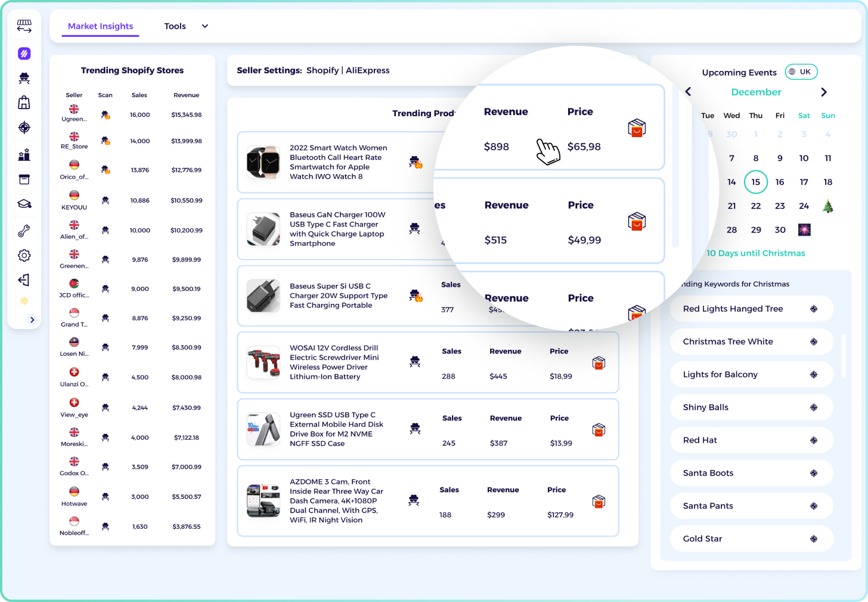Spy on Baseus Super Si charger

coord(416,295)
